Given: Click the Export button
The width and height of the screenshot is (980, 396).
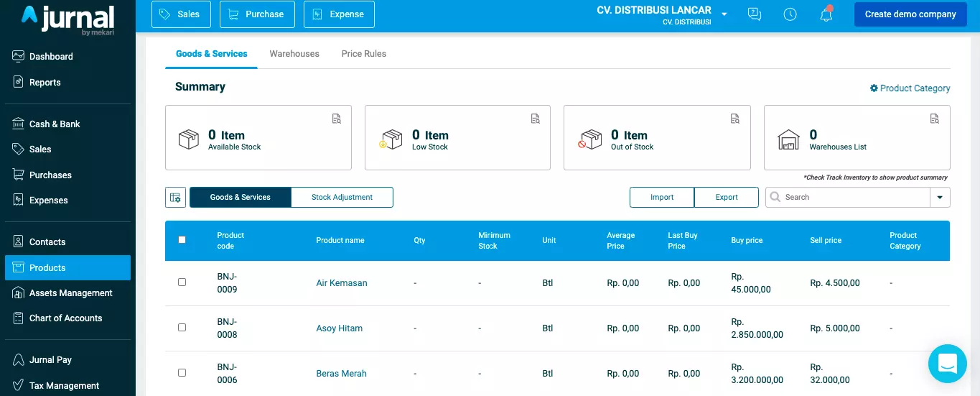Looking at the screenshot, I should click(x=727, y=197).
